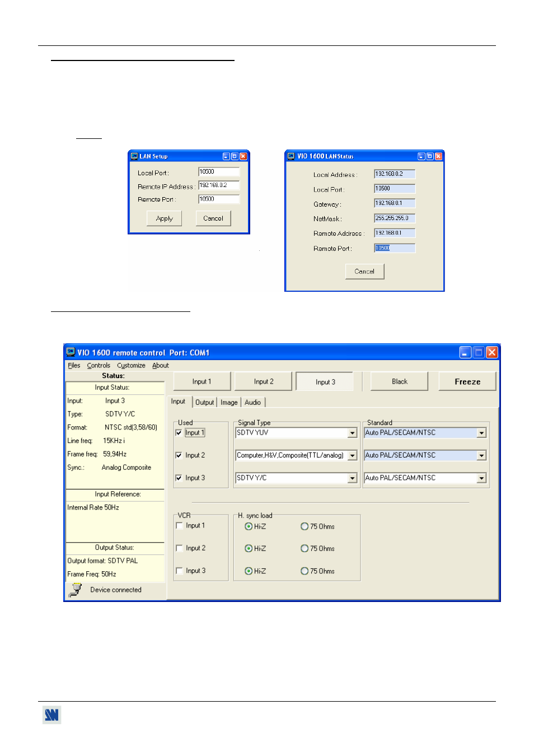The height and width of the screenshot is (756, 534).
Task: Click LAN Status title bar app icon
Action: [291, 156]
